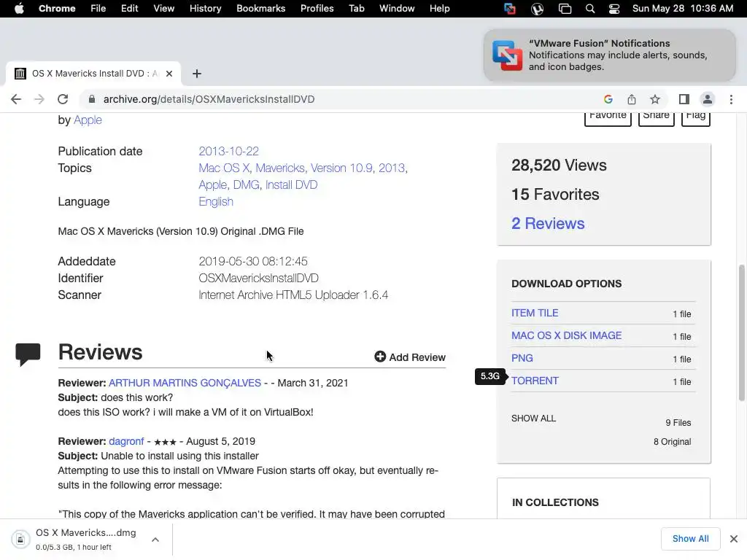Open the Chrome profile avatar
The height and width of the screenshot is (560, 747).
[x=708, y=99]
